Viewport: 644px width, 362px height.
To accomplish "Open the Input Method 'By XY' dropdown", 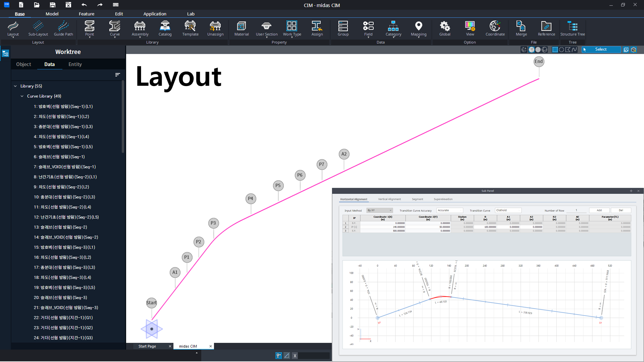I will click(379, 210).
